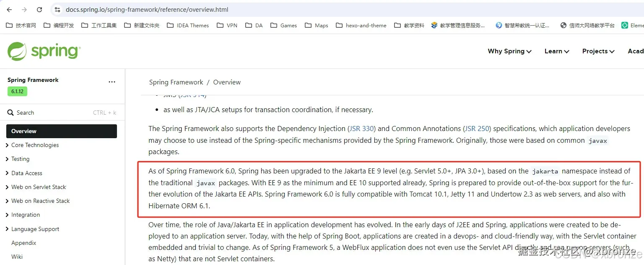Screen dimensions: 644x265
Task: Expand the Core Technologies section
Action: click(x=33, y=145)
